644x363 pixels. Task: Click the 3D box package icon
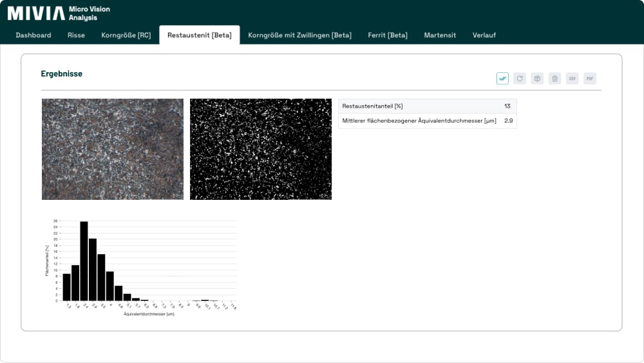coord(537,79)
